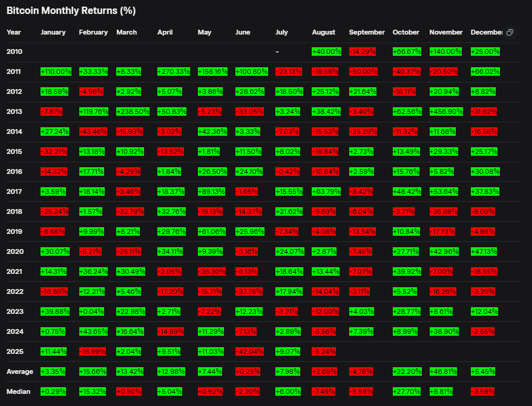Select the July column header

(281, 32)
